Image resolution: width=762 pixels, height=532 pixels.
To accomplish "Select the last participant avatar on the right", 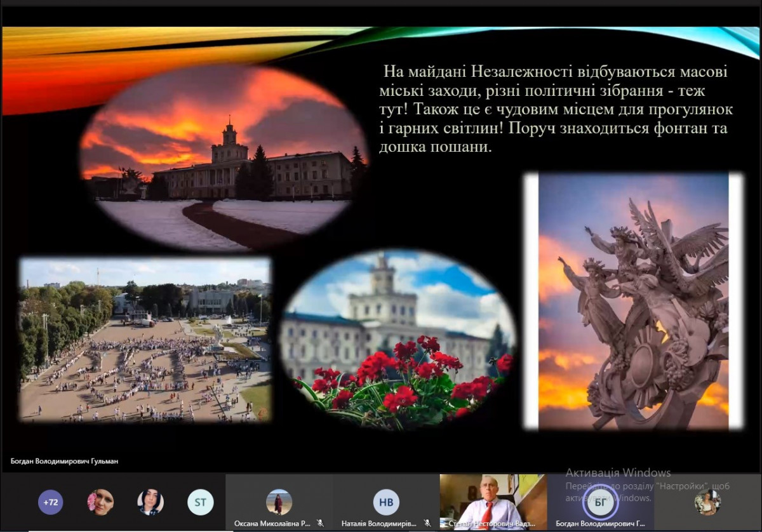I will [x=707, y=502].
